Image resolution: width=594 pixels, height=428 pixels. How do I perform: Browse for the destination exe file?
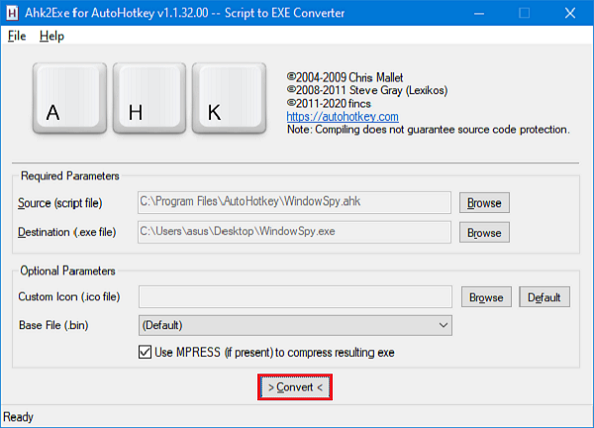point(484,233)
